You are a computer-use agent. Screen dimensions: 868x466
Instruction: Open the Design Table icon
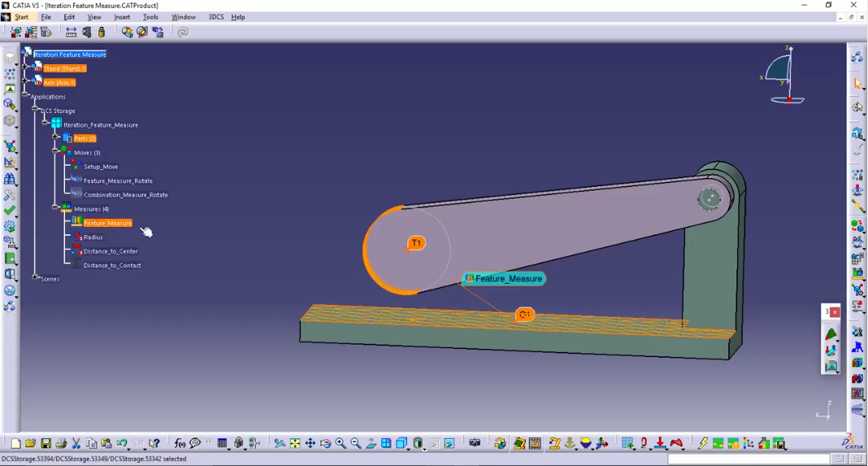222,443
